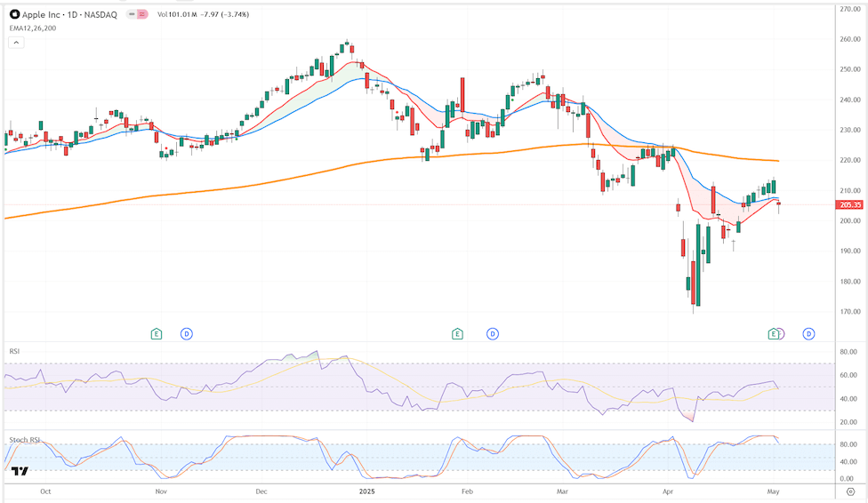Open the rightmost dividend D marker after May
The height and width of the screenshot is (503, 868).
coord(808,333)
